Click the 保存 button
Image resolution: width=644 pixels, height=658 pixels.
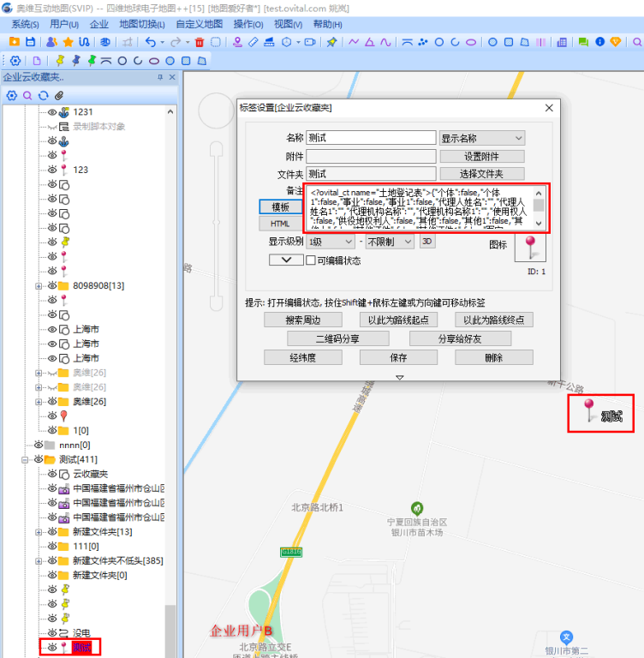coord(398,357)
